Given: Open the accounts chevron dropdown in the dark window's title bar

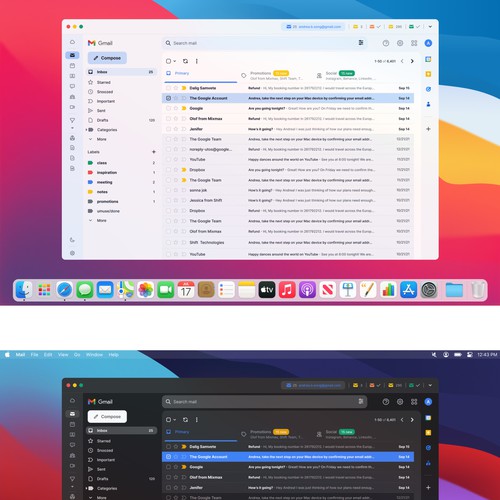Looking at the screenshot, I should (x=430, y=385).
